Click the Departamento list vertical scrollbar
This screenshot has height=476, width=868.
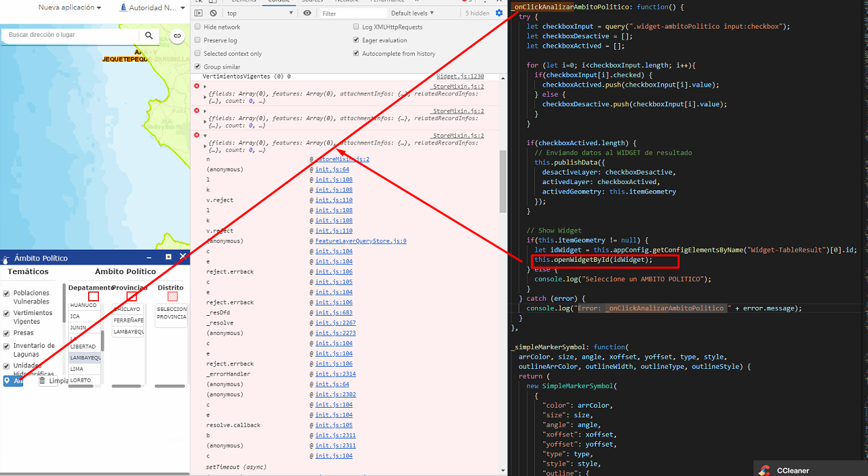pyautogui.click(x=103, y=341)
